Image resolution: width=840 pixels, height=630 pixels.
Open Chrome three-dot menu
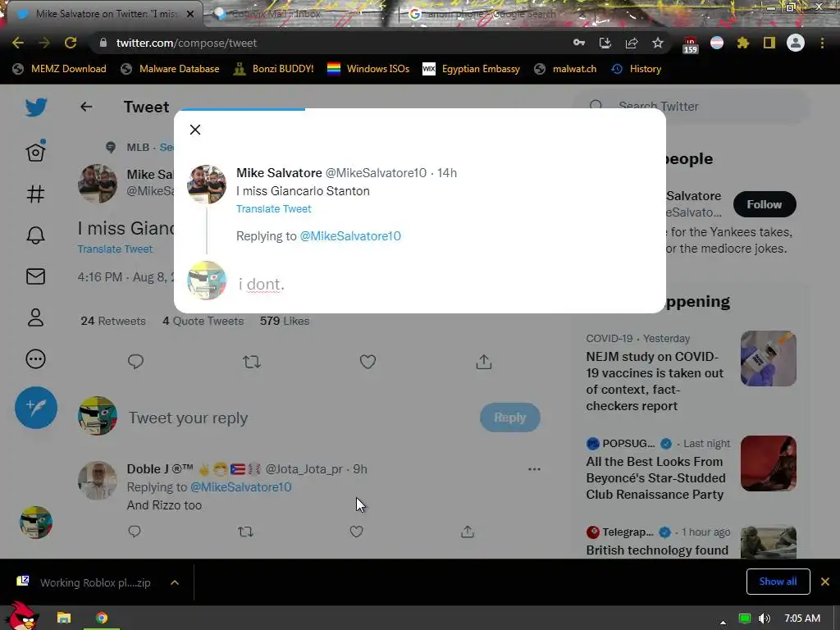pos(822,43)
